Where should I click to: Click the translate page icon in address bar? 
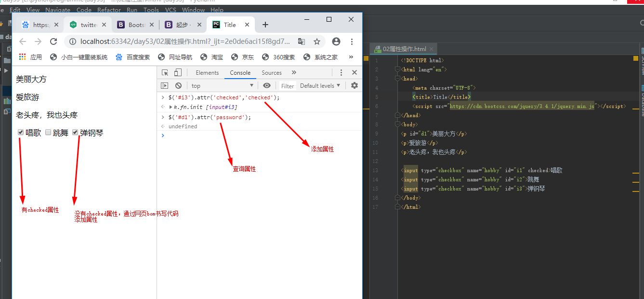[302, 41]
